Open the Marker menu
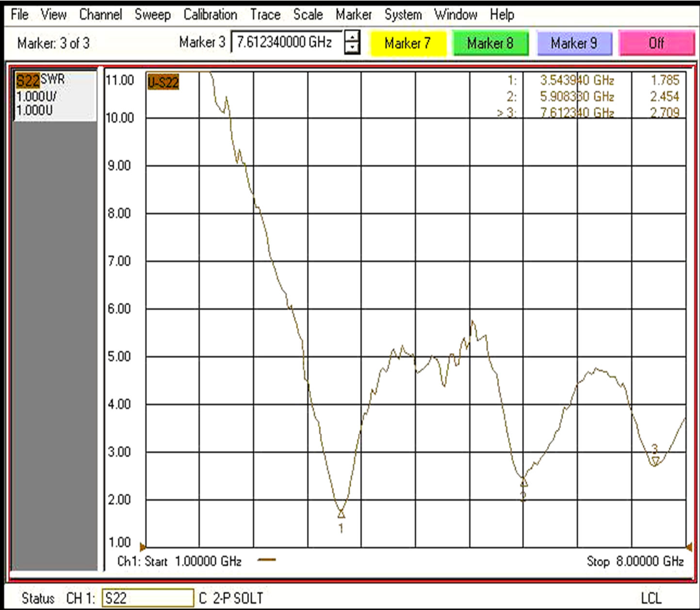Image resolution: width=700 pixels, height=610 pixels. [353, 15]
